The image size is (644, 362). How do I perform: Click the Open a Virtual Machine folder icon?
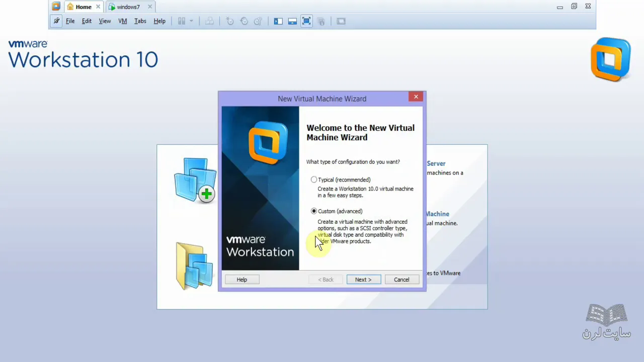(194, 266)
